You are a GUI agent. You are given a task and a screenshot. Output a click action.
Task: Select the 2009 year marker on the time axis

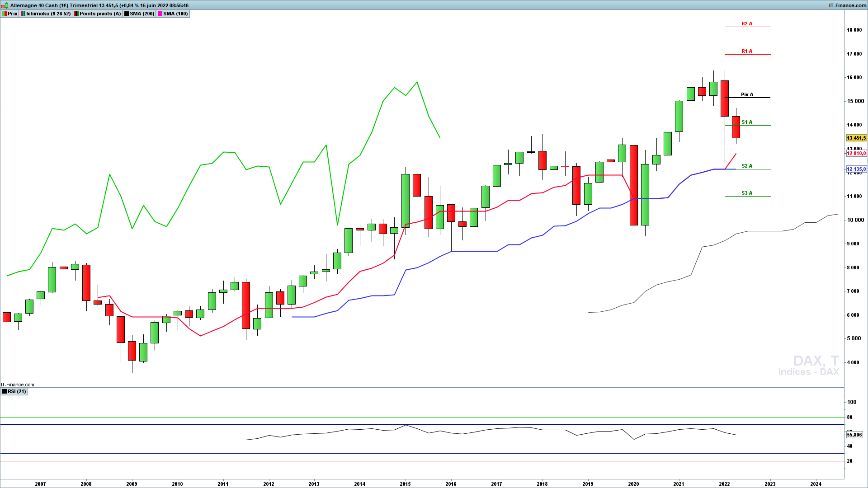click(x=132, y=484)
